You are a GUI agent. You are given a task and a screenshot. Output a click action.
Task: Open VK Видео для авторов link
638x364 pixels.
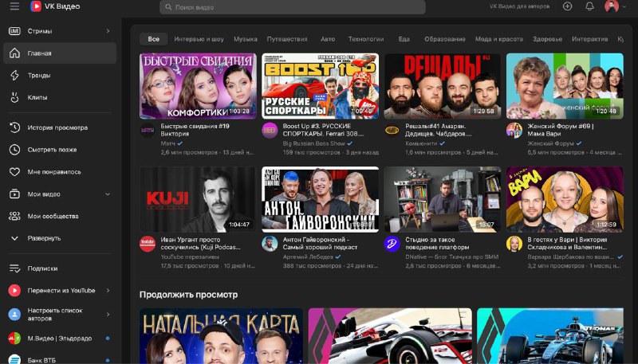[519, 6]
